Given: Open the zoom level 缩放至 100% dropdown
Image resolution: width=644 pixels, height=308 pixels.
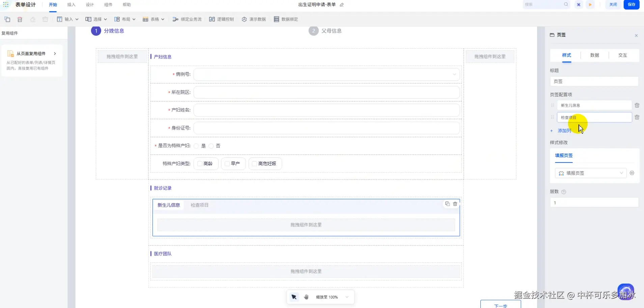Looking at the screenshot, I should [x=332, y=297].
